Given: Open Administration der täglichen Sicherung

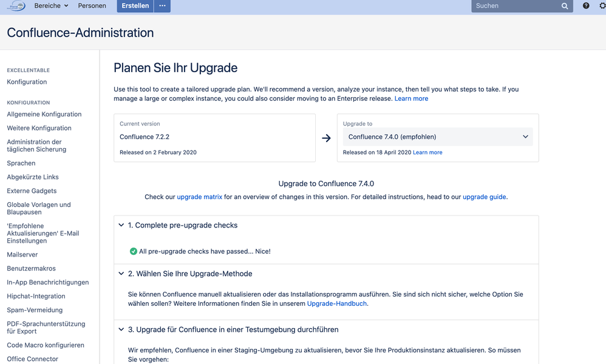Looking at the screenshot, I should [36, 146].
